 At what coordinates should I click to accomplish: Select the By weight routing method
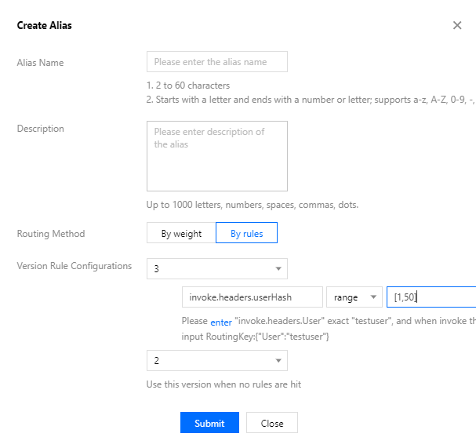181,234
